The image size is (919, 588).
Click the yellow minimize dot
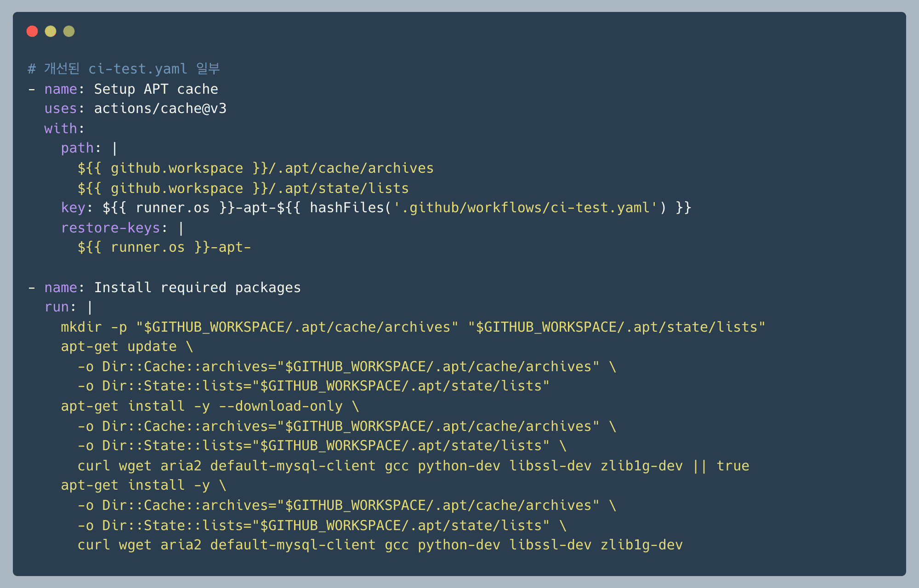point(51,31)
